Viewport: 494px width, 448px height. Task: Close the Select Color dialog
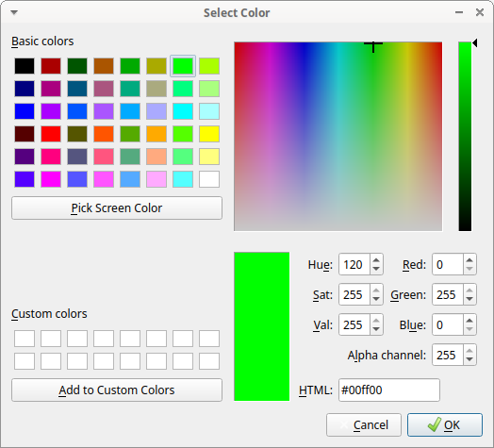click(x=480, y=12)
